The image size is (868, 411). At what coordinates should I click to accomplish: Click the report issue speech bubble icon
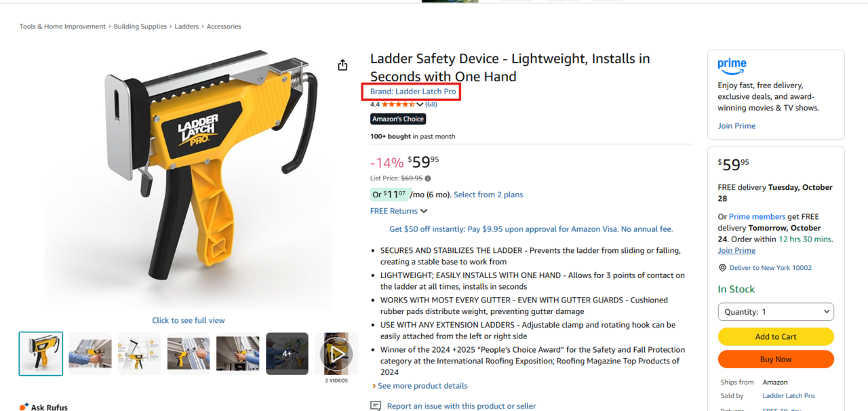pos(376,406)
